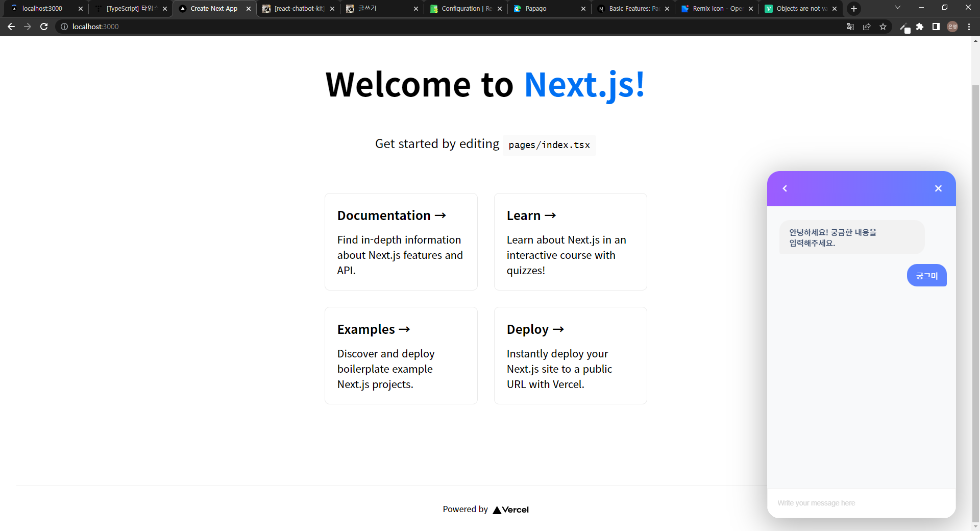Open the extensions puzzle icon
The image size is (980, 531).
pyautogui.click(x=920, y=27)
